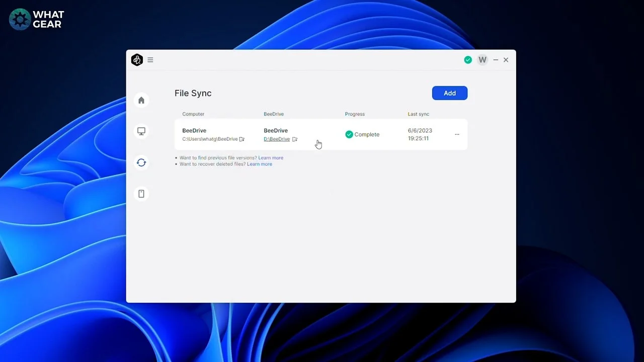Screen dimensions: 644x362
Task: Go to Home in the sidebar
Action: [x=141, y=100]
